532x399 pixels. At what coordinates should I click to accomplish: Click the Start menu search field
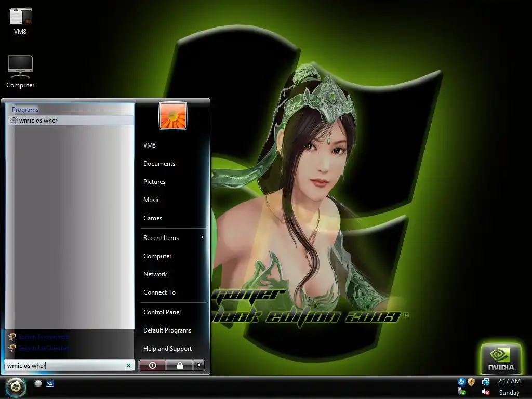(69, 365)
